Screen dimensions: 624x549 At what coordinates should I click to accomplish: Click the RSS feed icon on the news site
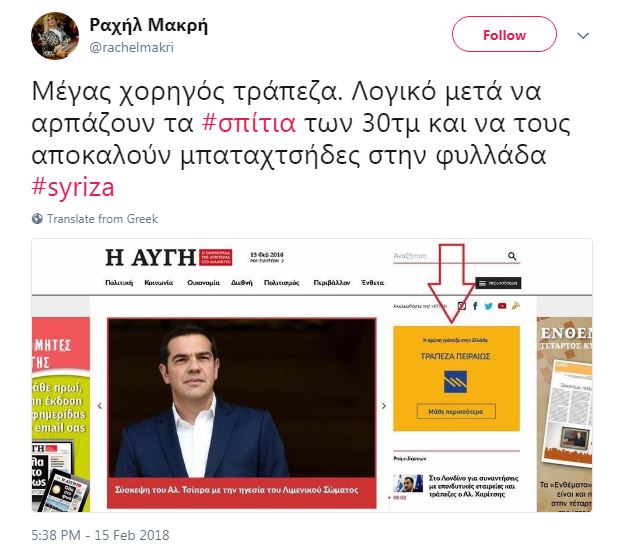click(516, 306)
